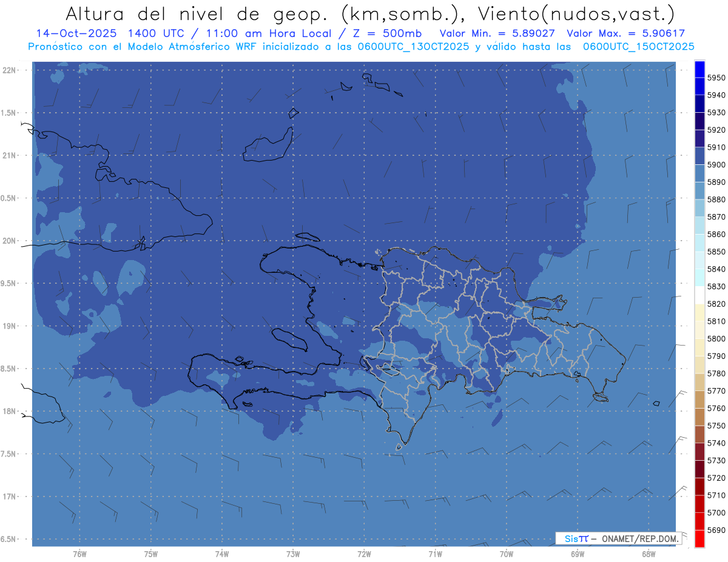Click the tan colorbar swatch between 5770 and 5780

click(x=699, y=382)
